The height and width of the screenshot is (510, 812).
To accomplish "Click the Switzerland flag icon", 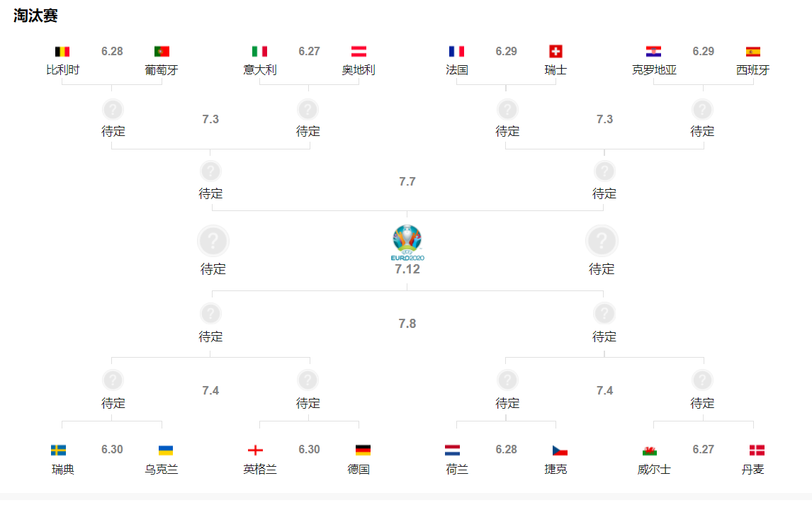I will coord(556,52).
